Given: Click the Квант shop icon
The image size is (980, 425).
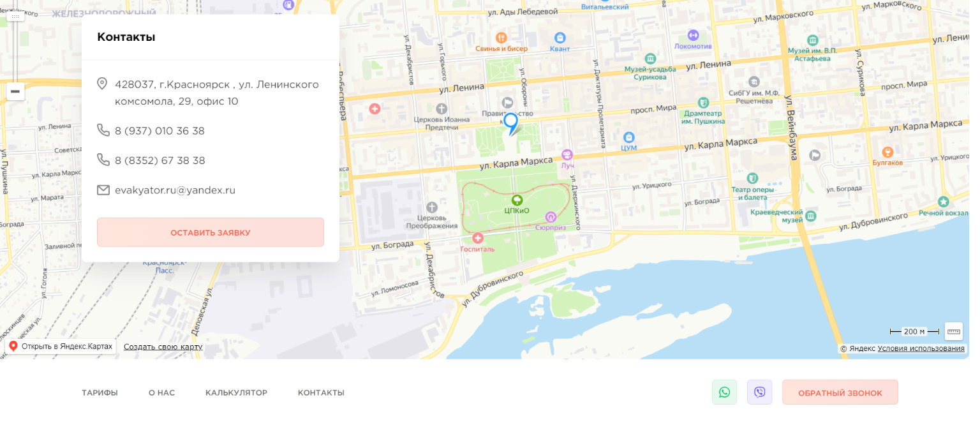Looking at the screenshot, I should [560, 38].
